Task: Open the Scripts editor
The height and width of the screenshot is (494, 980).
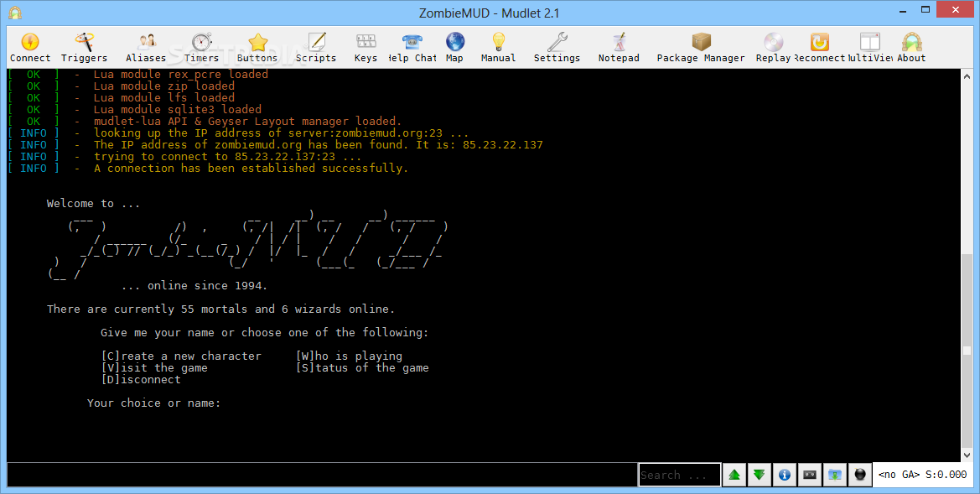Action: click(315, 48)
